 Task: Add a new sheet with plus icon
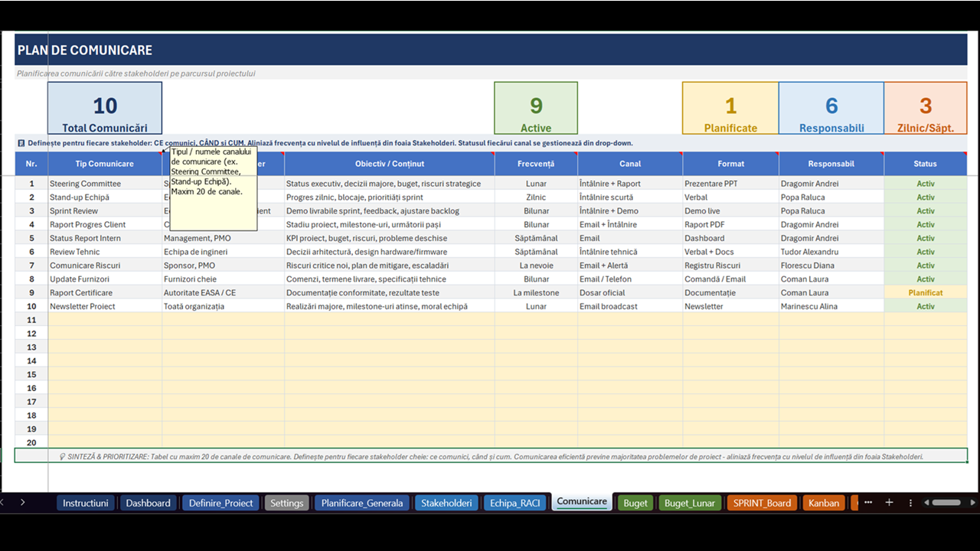click(x=889, y=503)
